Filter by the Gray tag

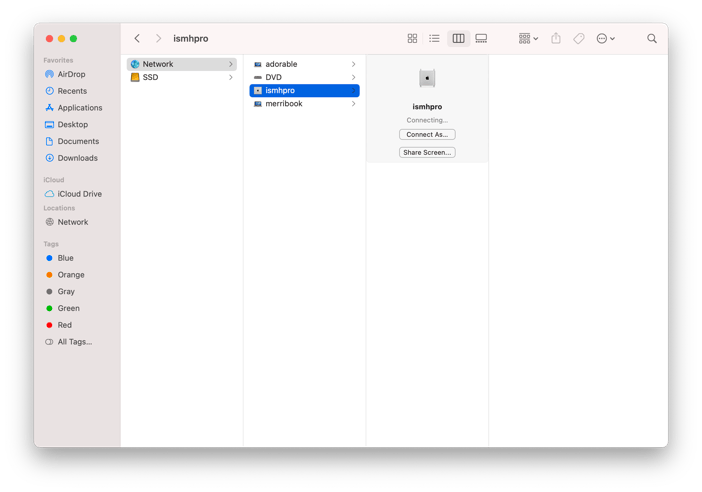60,291
